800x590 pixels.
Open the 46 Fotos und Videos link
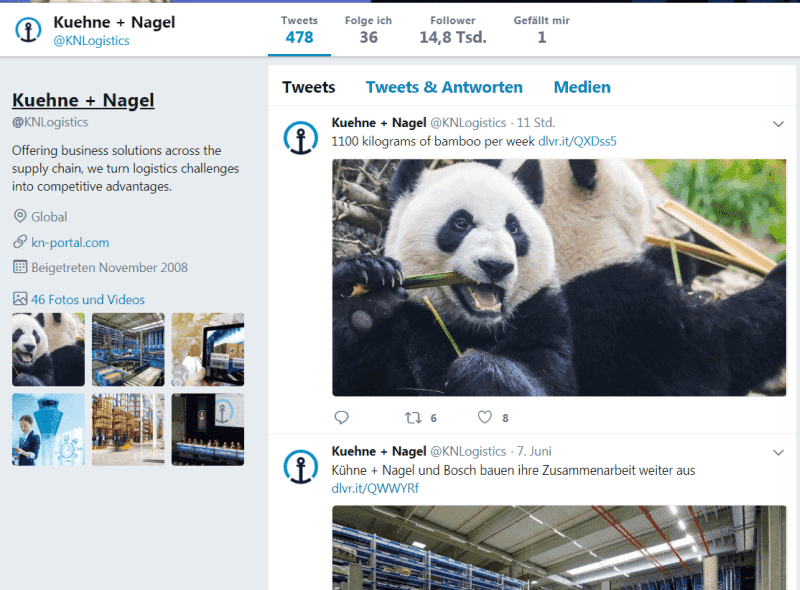pos(88,300)
